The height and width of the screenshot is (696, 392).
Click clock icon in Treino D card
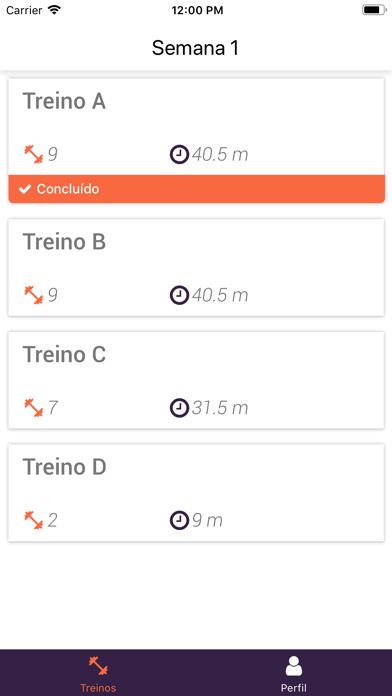[179, 520]
